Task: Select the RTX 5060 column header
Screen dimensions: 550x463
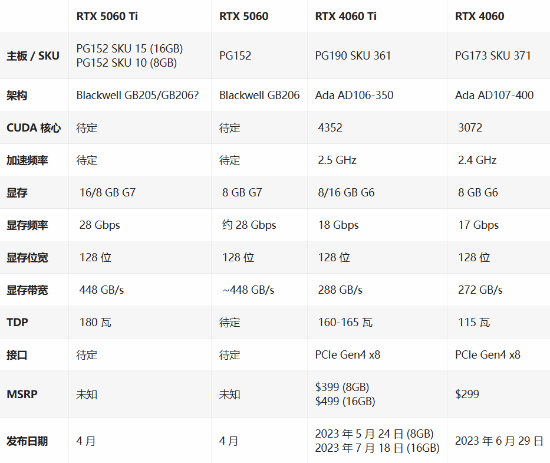Action: 243,16
